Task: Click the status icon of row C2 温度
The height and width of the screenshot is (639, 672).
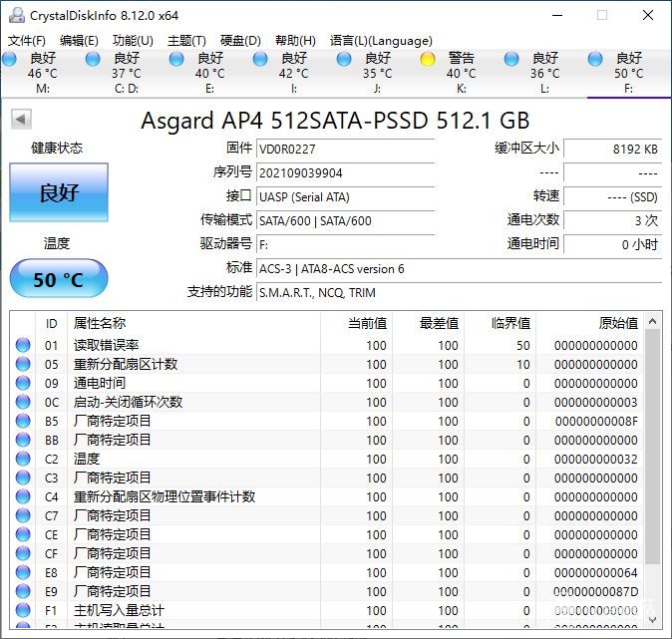Action: (23, 459)
